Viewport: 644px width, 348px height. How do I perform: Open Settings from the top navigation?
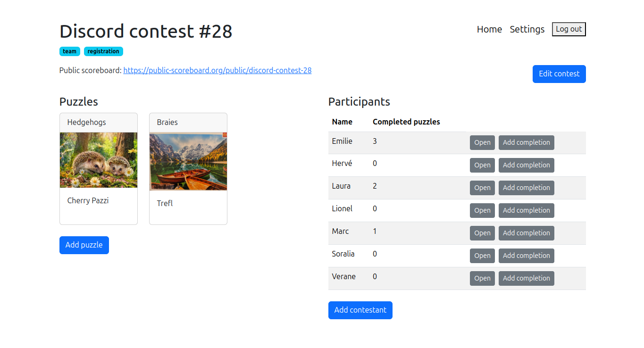pos(527,29)
